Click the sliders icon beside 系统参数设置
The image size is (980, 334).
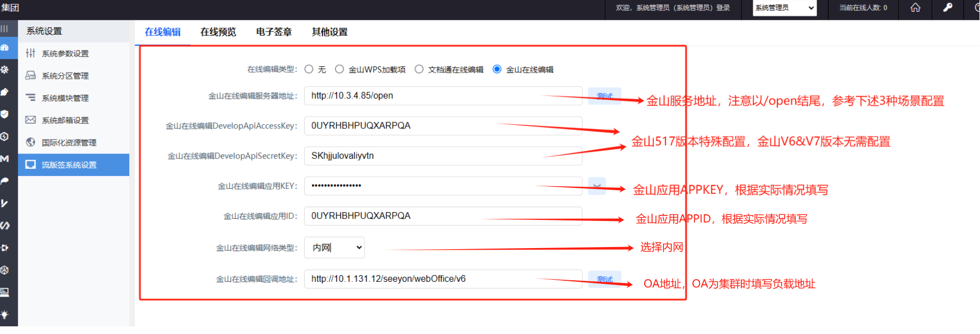pos(31,53)
